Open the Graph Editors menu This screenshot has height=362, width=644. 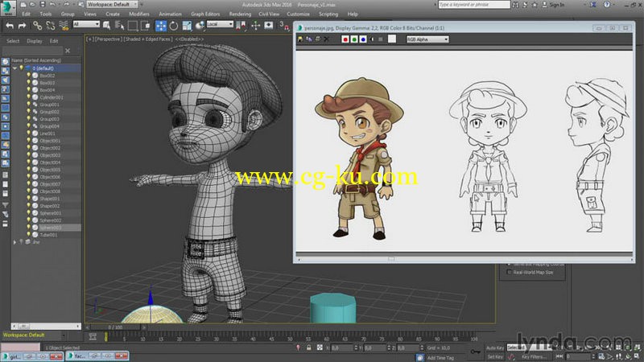pos(205,14)
